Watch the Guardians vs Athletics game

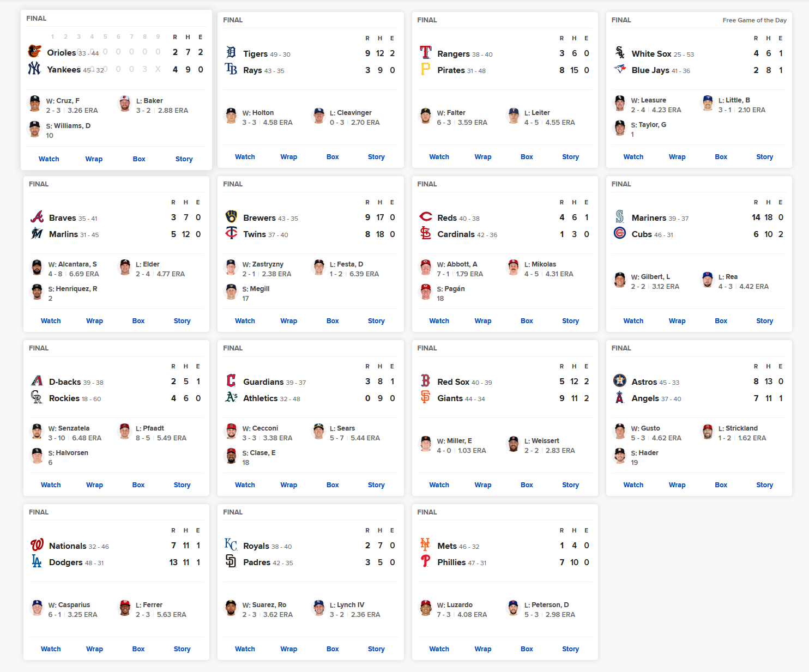click(x=245, y=485)
